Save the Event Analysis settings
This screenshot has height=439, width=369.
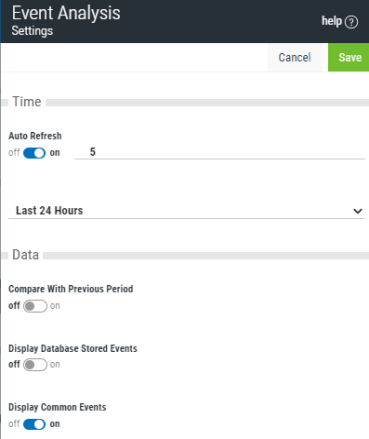click(349, 57)
